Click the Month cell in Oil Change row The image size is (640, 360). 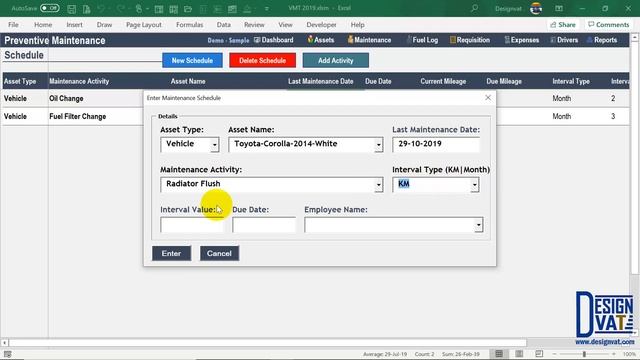(x=562, y=99)
